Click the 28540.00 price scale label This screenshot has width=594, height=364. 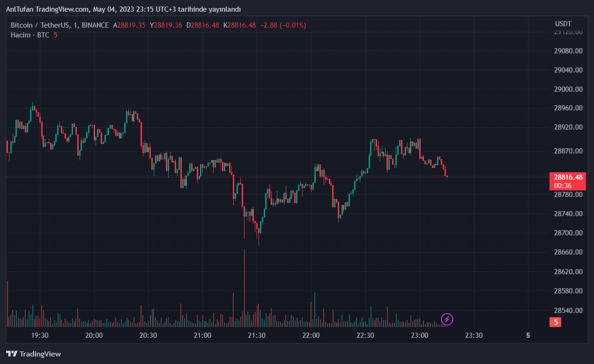coord(568,310)
